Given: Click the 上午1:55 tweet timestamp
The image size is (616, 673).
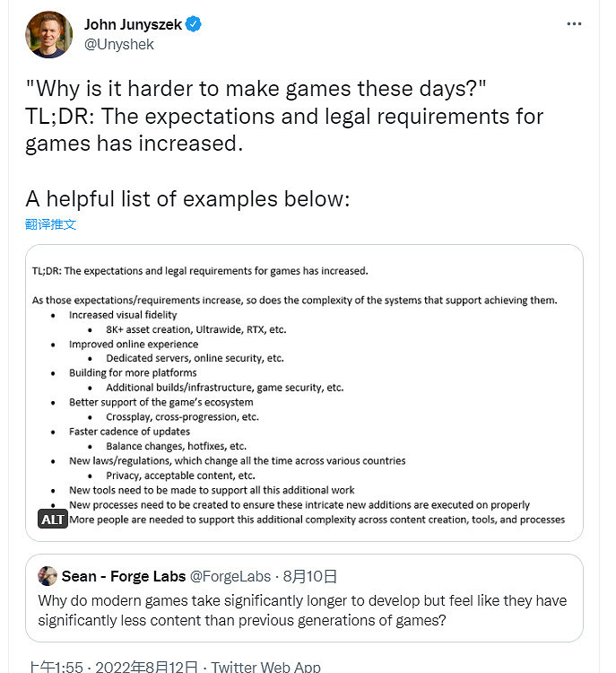Looking at the screenshot, I should pyautogui.click(x=56, y=668).
